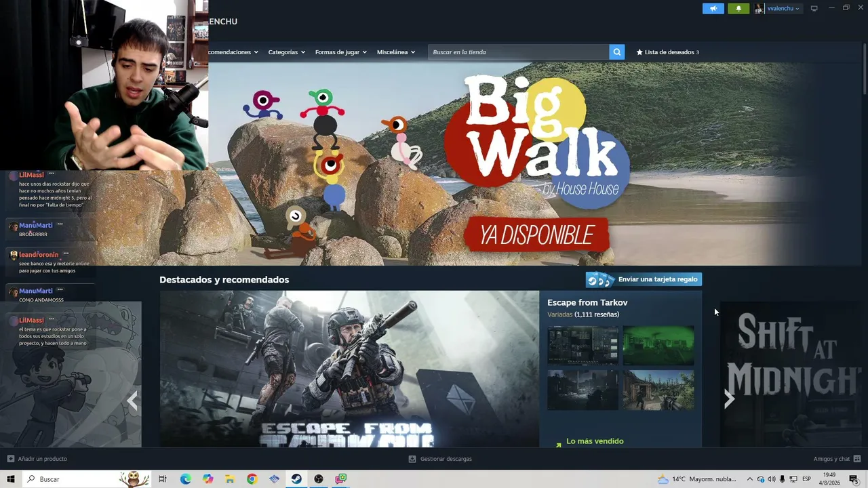868x488 pixels.
Task: Open the taskbar weather widget
Action: point(696,479)
